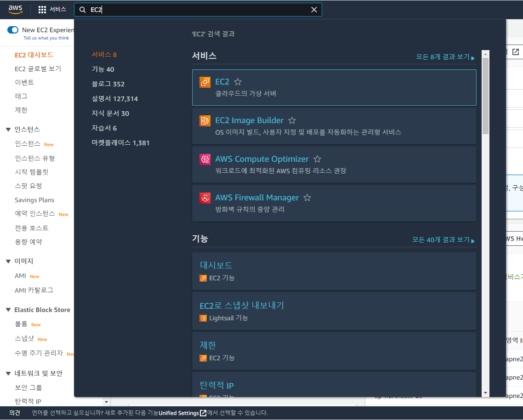Open EC2 글로벌 보기 in sidebar
The height and width of the screenshot is (420, 523).
tap(38, 69)
